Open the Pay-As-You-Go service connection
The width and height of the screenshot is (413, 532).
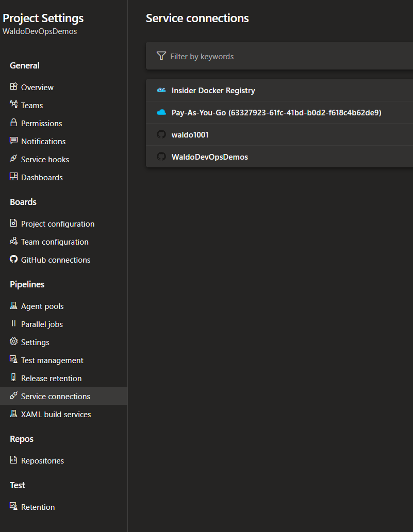click(x=279, y=112)
